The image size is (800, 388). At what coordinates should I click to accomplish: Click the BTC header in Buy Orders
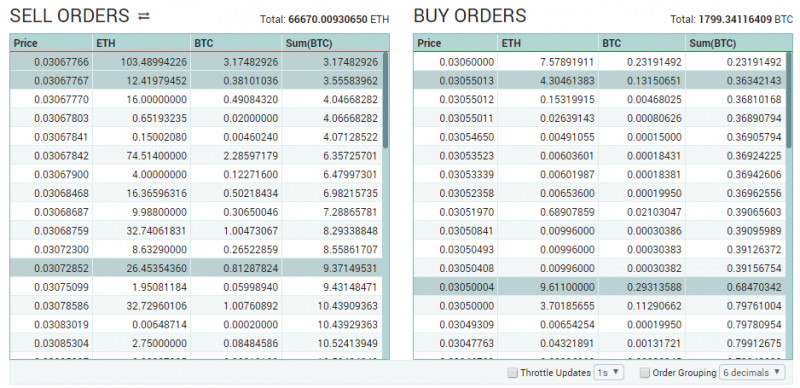click(x=642, y=43)
